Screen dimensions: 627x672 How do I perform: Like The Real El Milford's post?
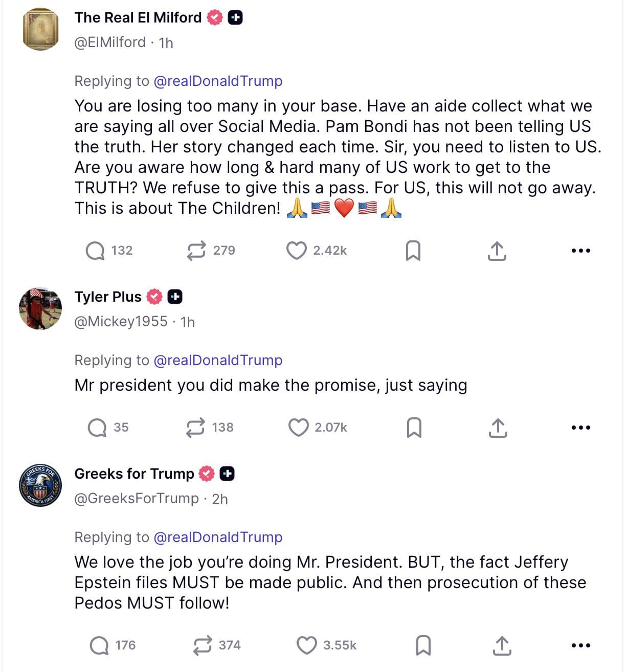click(296, 251)
